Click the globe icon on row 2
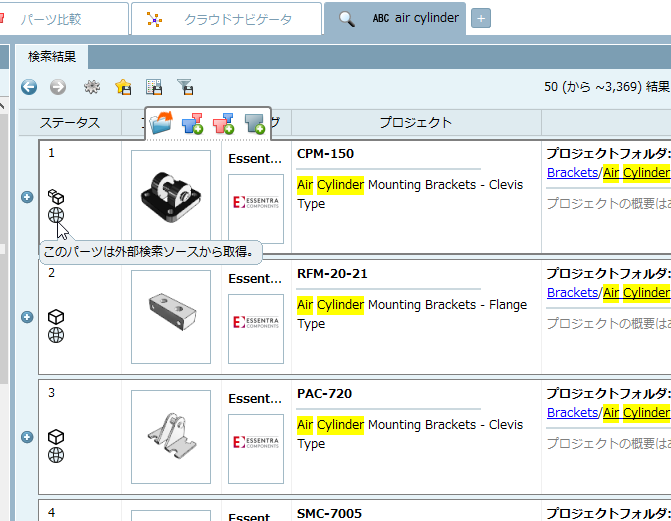The image size is (671, 521). coord(56,335)
